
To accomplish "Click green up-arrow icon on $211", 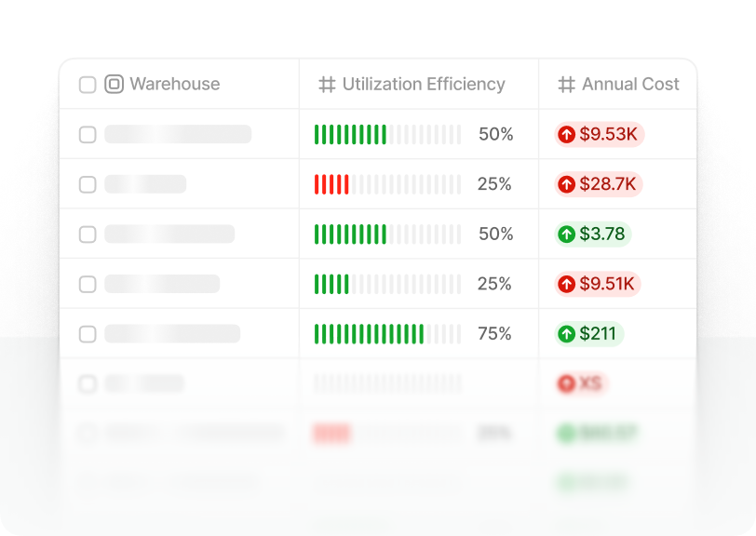I will click(566, 334).
